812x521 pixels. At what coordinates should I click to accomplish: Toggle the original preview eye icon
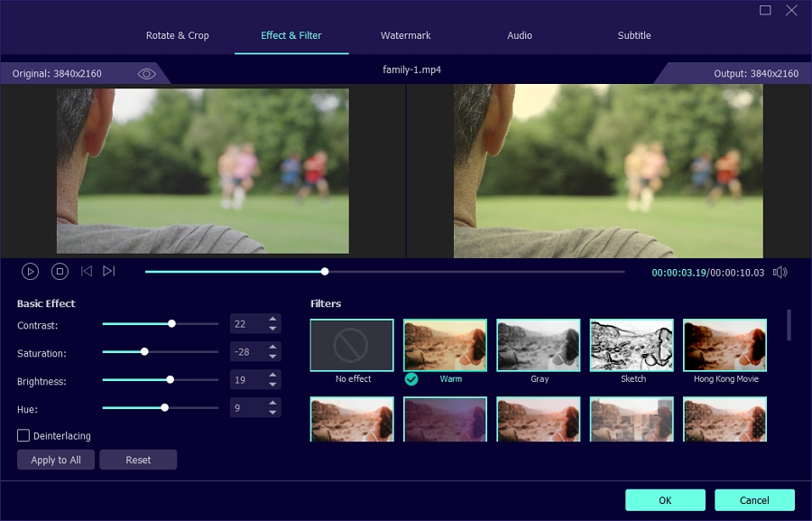point(146,74)
